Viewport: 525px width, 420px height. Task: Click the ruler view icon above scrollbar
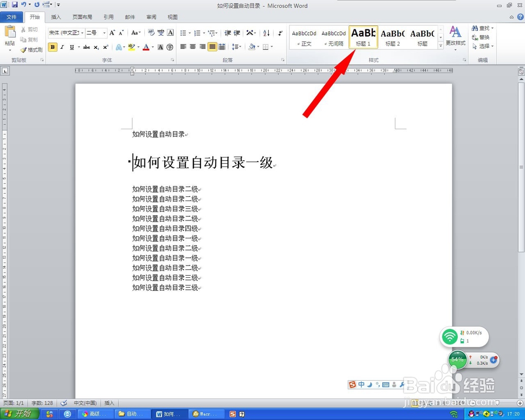click(x=521, y=71)
